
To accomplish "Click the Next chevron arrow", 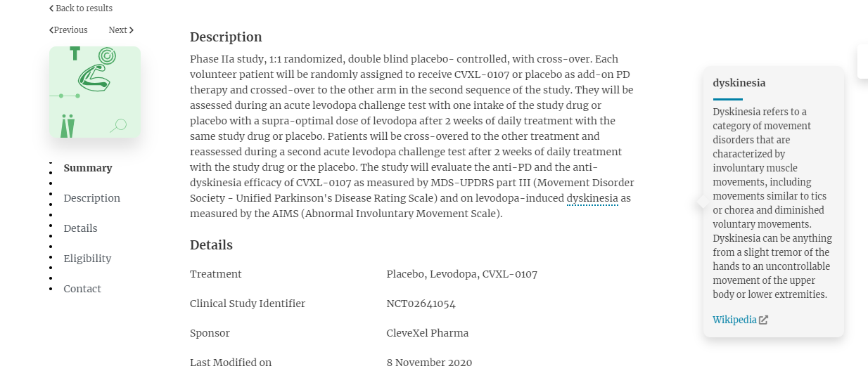I will coord(132,30).
